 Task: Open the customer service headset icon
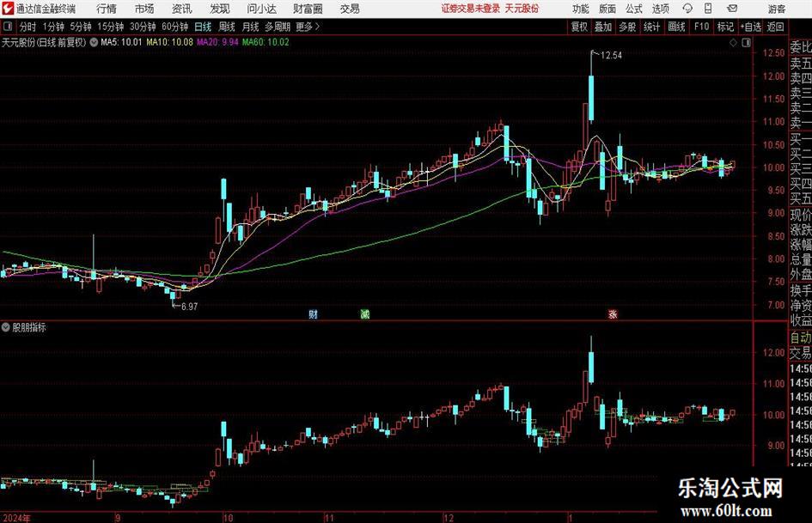point(687,9)
